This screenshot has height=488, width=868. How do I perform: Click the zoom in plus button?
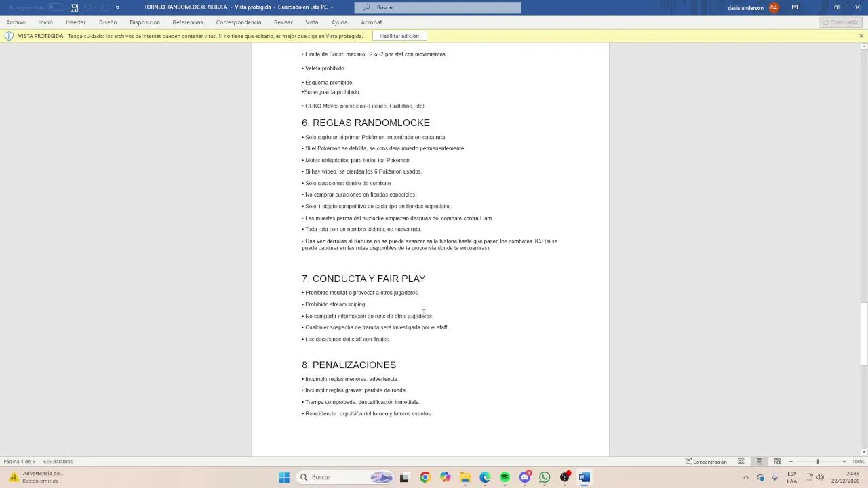point(844,462)
